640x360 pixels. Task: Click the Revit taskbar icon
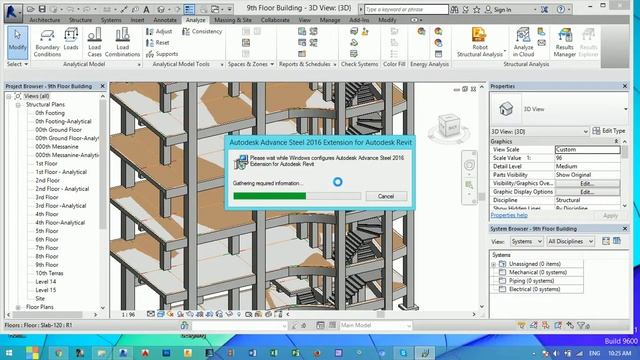[123, 353]
